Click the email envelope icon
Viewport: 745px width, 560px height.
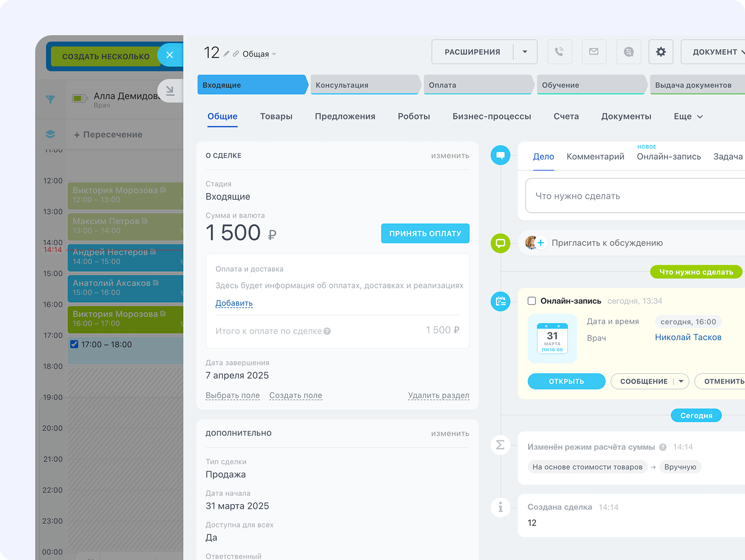[x=594, y=52]
